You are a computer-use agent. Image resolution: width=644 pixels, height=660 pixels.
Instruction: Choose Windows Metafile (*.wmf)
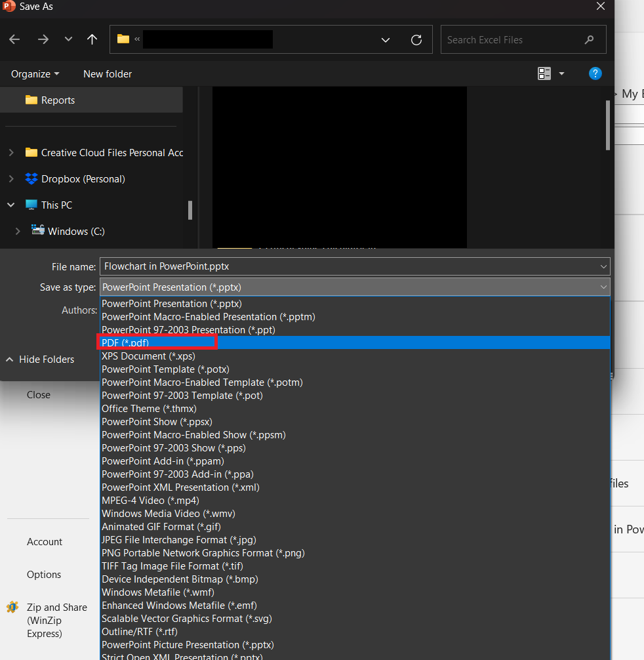coord(355,592)
